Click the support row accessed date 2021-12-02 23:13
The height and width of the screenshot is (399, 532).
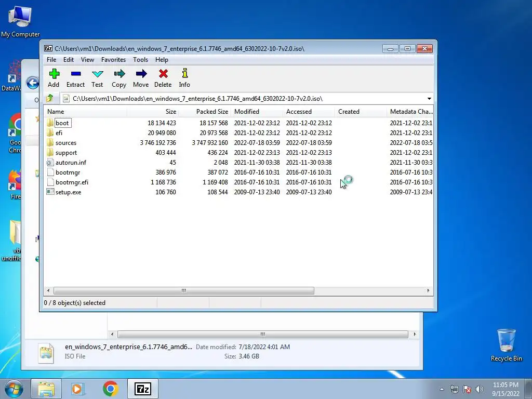point(309,153)
